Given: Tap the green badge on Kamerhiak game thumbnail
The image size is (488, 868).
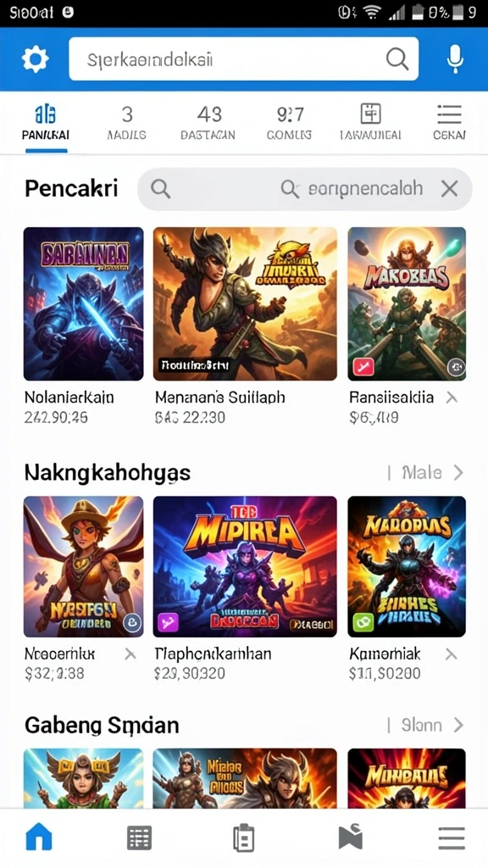Looking at the screenshot, I should click(364, 623).
